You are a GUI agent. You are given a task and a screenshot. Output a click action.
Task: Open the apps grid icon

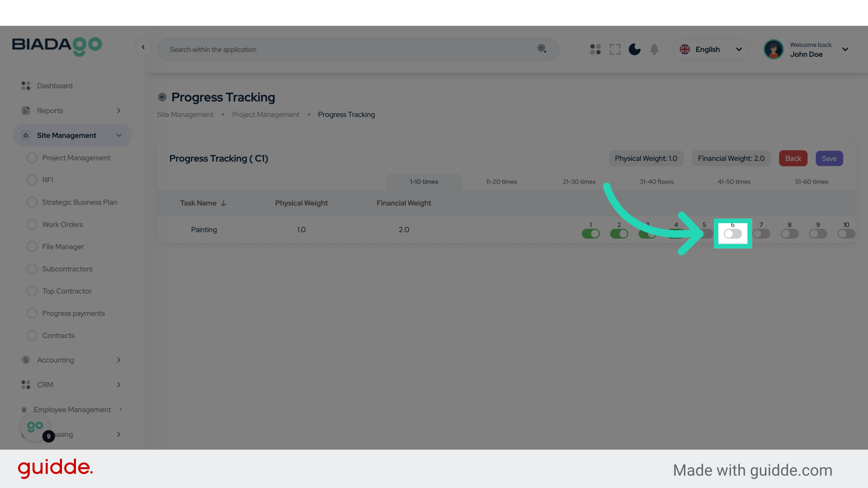(595, 49)
